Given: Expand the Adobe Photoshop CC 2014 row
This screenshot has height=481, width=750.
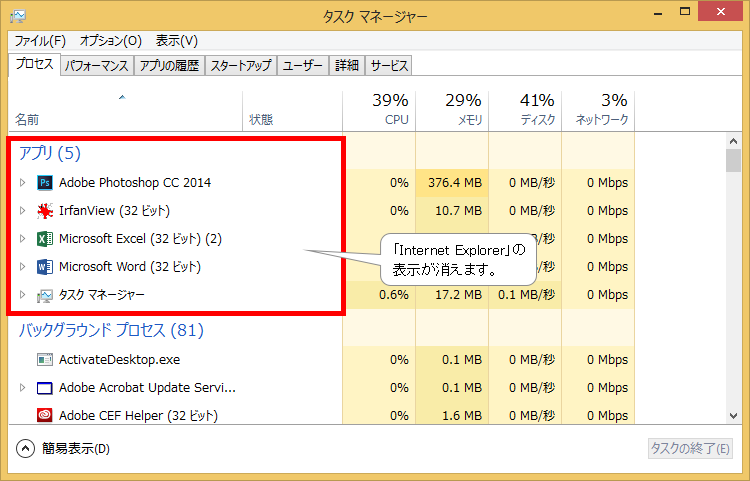Looking at the screenshot, I should [x=22, y=183].
